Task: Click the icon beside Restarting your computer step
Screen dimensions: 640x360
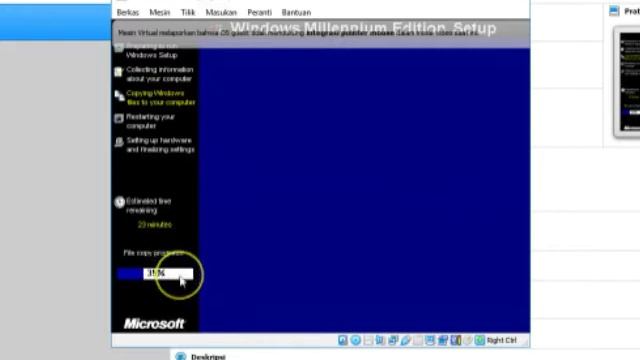Action: tap(119, 118)
